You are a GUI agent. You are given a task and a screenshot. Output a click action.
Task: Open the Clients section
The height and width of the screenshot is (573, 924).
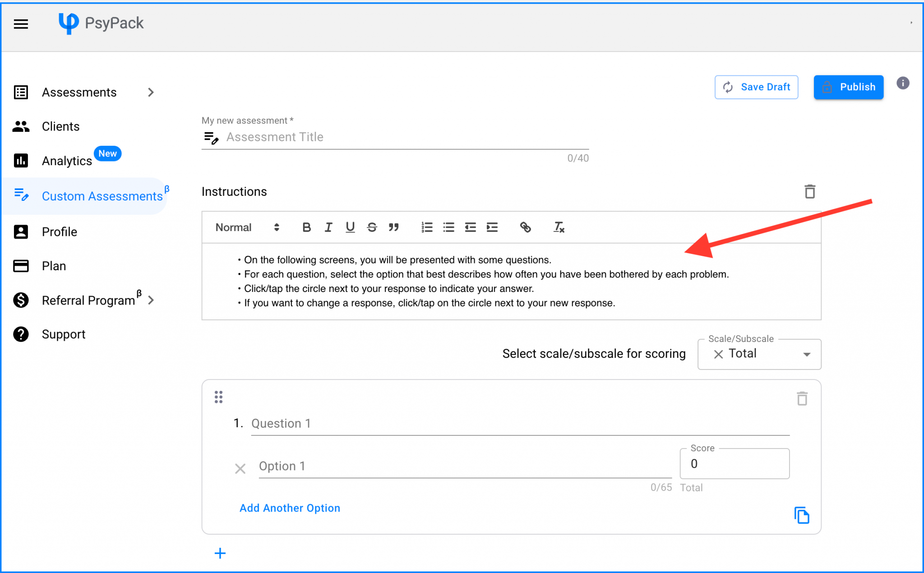[60, 126]
